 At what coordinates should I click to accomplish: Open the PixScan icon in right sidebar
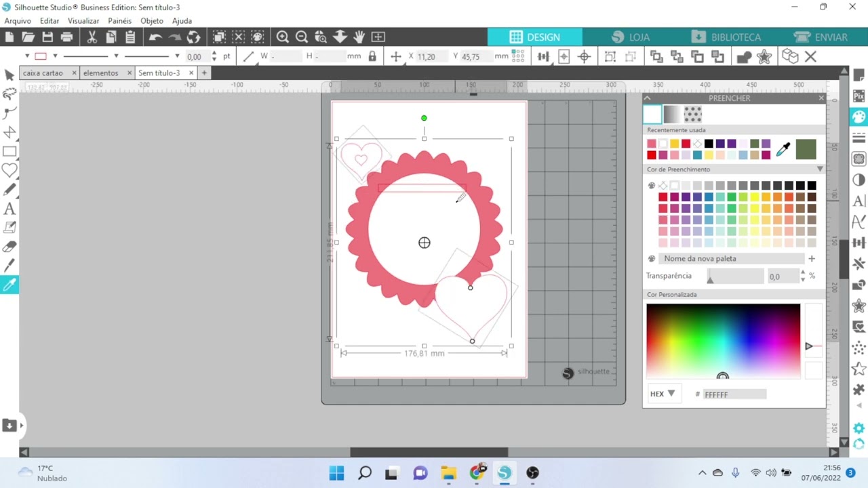tap(859, 96)
